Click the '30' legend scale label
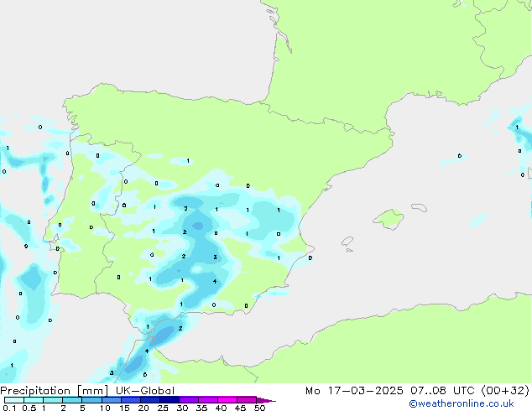Image resolution: width=532 pixels, height=411 pixels. pyautogui.click(x=182, y=408)
